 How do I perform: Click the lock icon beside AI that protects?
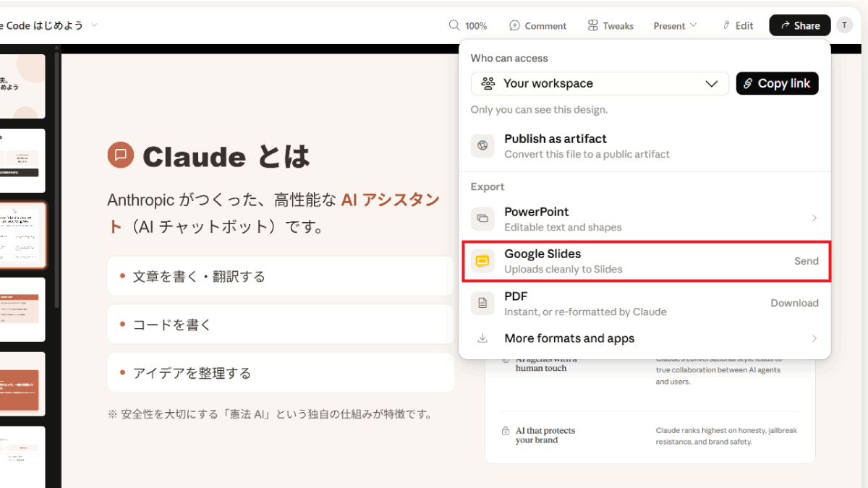506,431
